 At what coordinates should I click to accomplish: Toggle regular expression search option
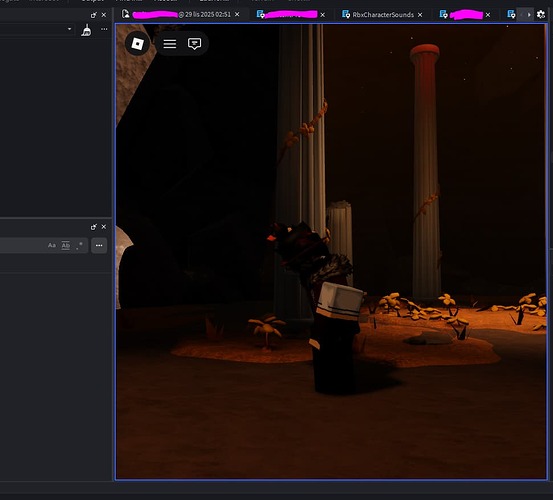tap(80, 245)
